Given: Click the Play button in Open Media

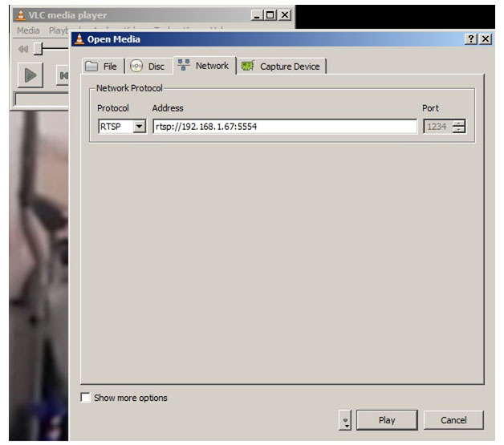Looking at the screenshot, I should [387, 420].
